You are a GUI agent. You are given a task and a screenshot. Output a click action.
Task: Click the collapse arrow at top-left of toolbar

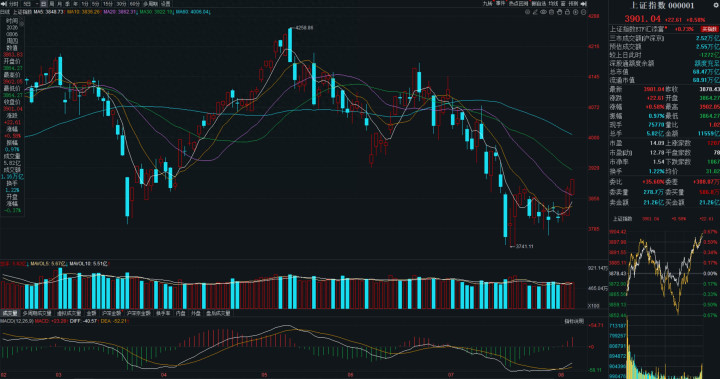(4, 4)
